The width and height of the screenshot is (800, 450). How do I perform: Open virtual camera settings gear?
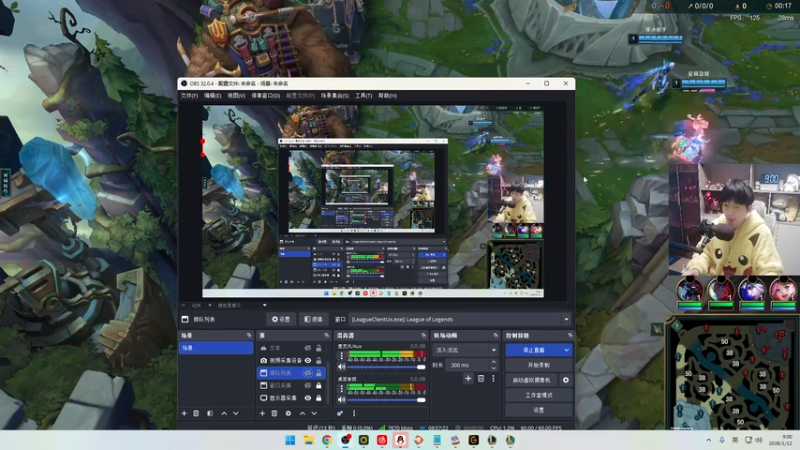[565, 380]
